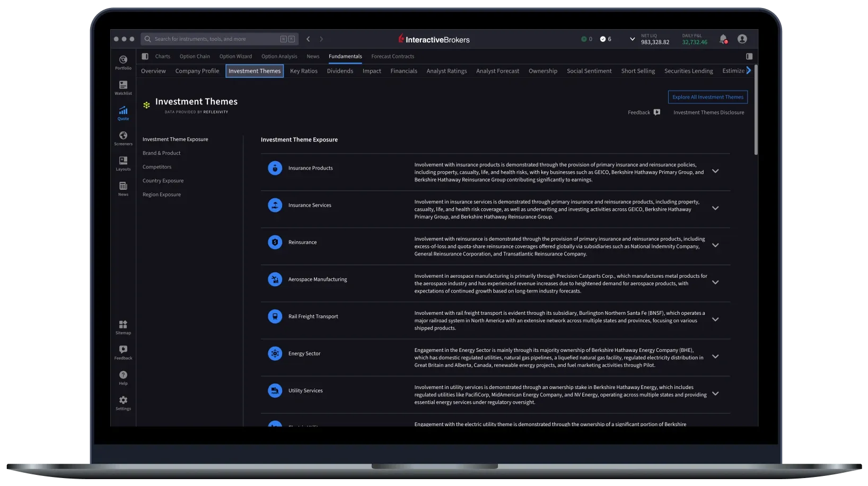Expand the Insurance Products theme details
The image size is (868, 486).
715,171
